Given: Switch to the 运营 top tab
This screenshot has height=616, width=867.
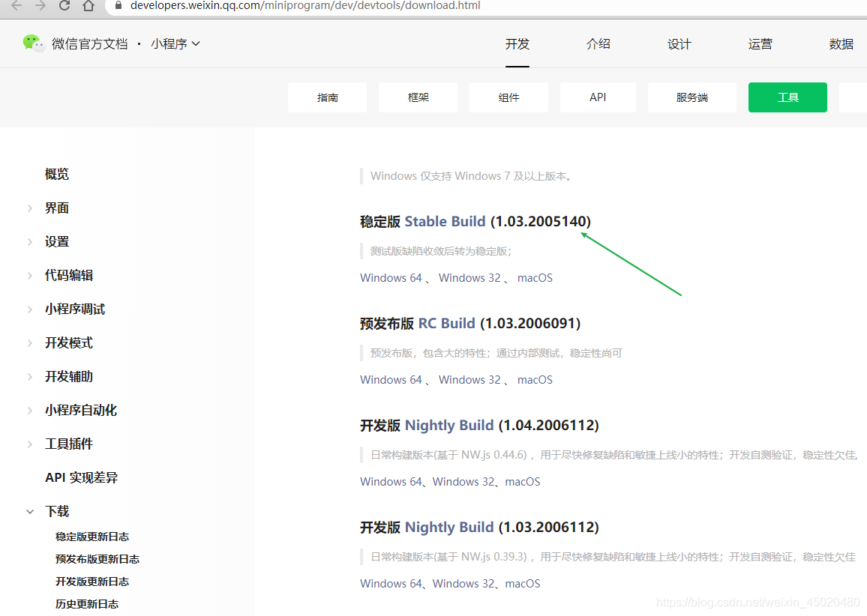Looking at the screenshot, I should 760,44.
